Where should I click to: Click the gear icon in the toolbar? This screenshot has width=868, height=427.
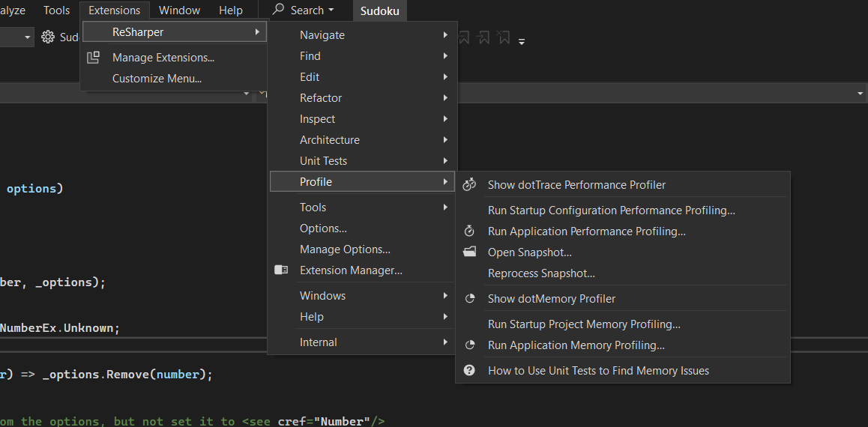pyautogui.click(x=48, y=37)
